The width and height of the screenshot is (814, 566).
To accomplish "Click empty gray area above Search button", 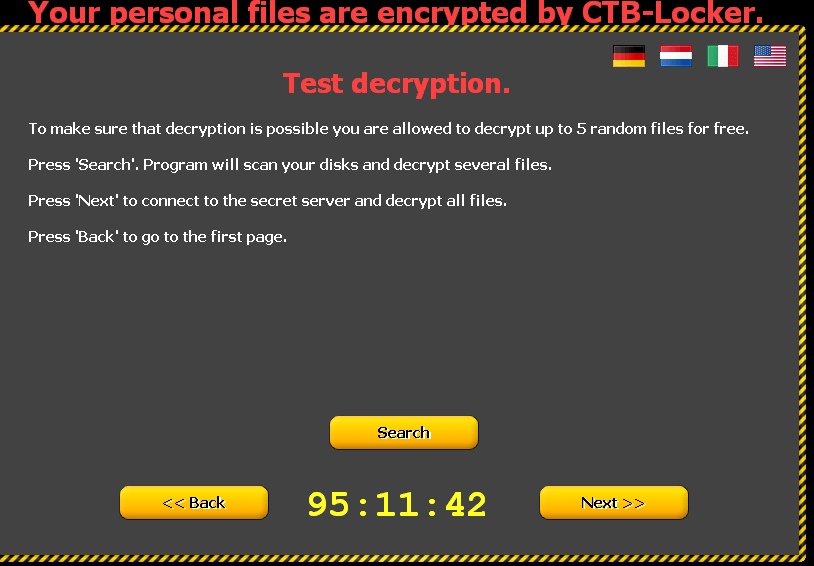I will point(404,332).
